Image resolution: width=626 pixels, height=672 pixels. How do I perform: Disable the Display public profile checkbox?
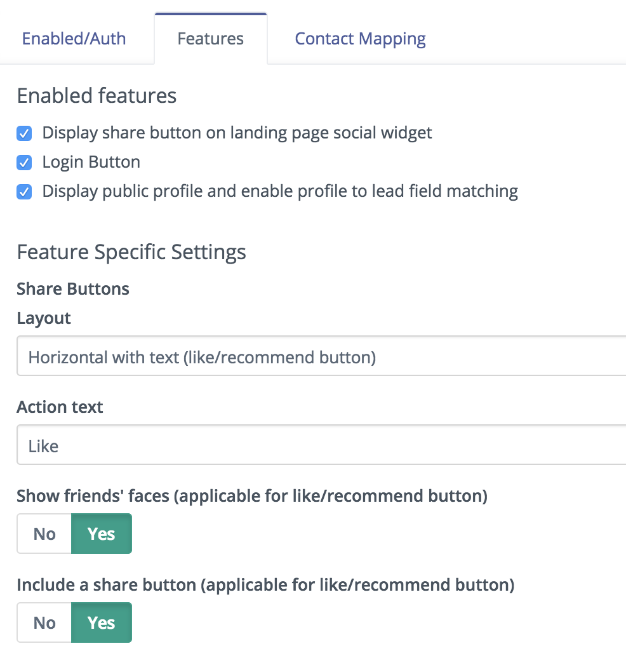click(x=24, y=192)
